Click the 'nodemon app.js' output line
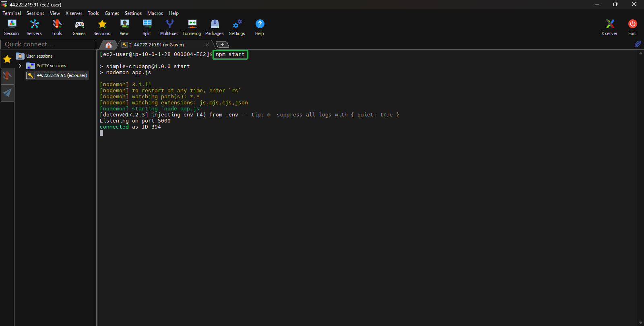This screenshot has width=644, height=326. [x=126, y=73]
